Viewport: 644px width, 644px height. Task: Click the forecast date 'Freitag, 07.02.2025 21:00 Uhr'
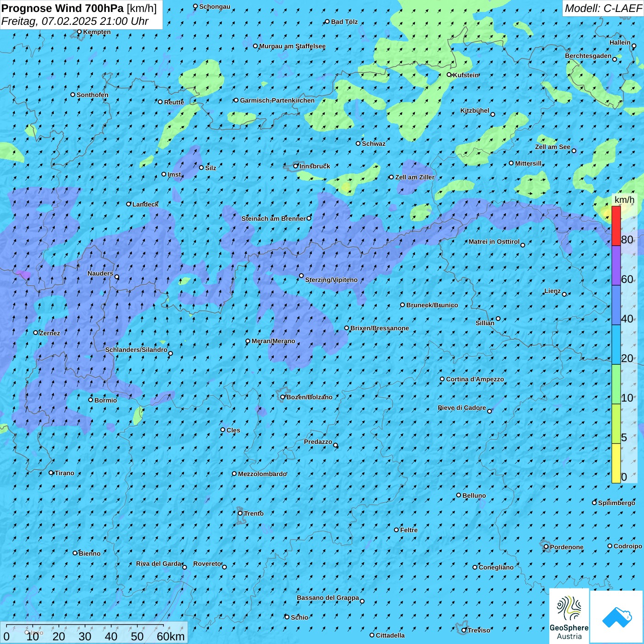coord(75,21)
